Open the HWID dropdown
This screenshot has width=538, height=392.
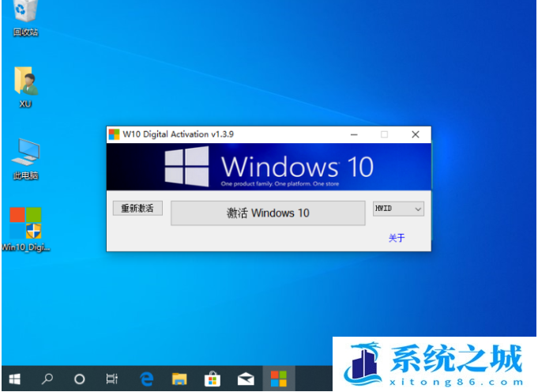click(398, 209)
